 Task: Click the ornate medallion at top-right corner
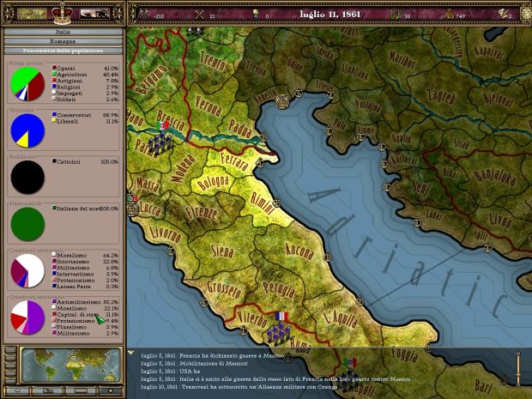click(526, 14)
